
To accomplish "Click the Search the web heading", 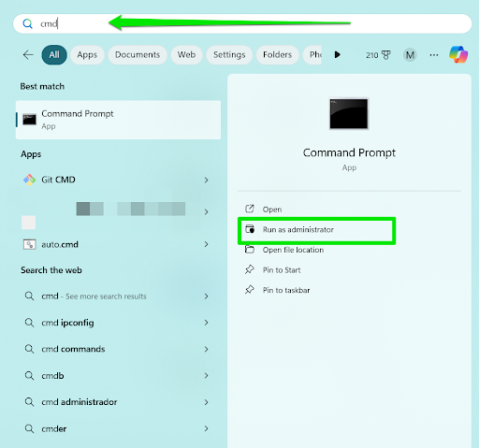I will [51, 270].
